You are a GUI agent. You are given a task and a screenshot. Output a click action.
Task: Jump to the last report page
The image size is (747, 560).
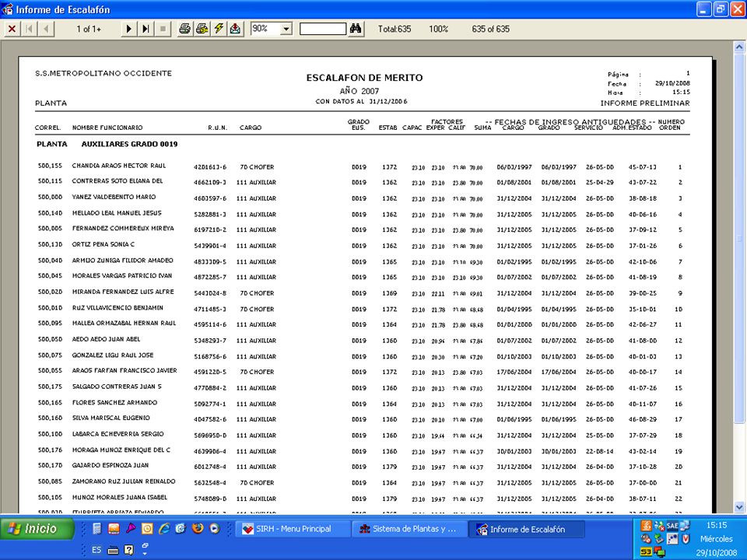point(146,29)
